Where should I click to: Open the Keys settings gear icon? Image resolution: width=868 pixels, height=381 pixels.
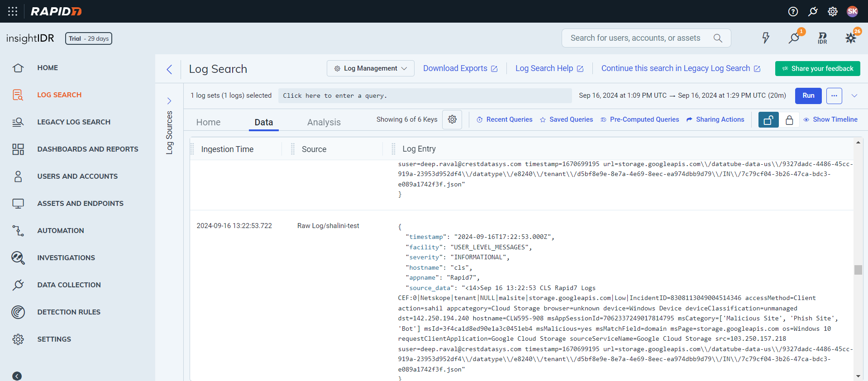click(x=452, y=119)
